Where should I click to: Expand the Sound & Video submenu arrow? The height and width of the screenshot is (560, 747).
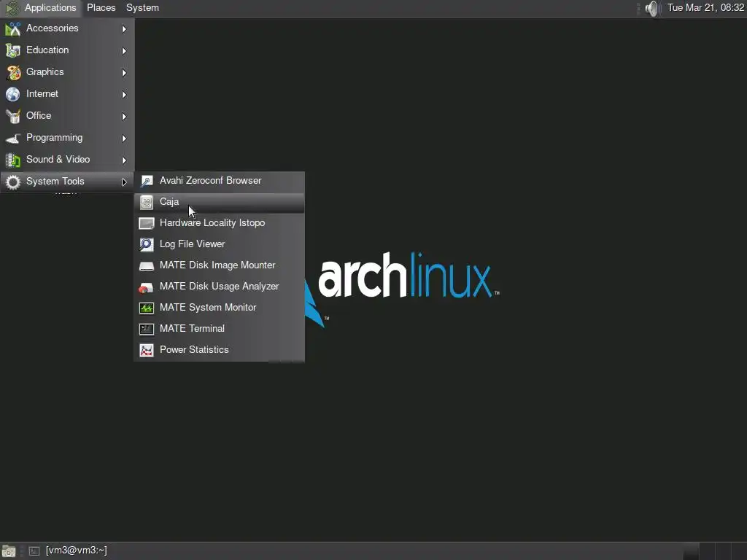124,160
